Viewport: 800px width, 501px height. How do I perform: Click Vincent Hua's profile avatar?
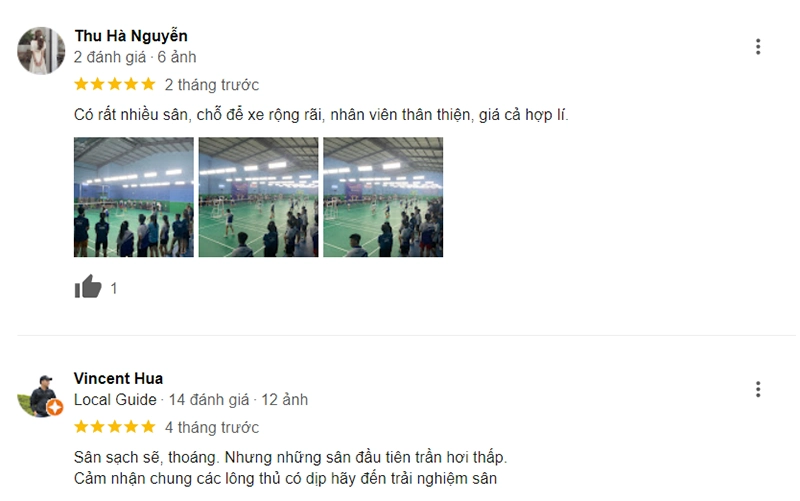point(39,396)
